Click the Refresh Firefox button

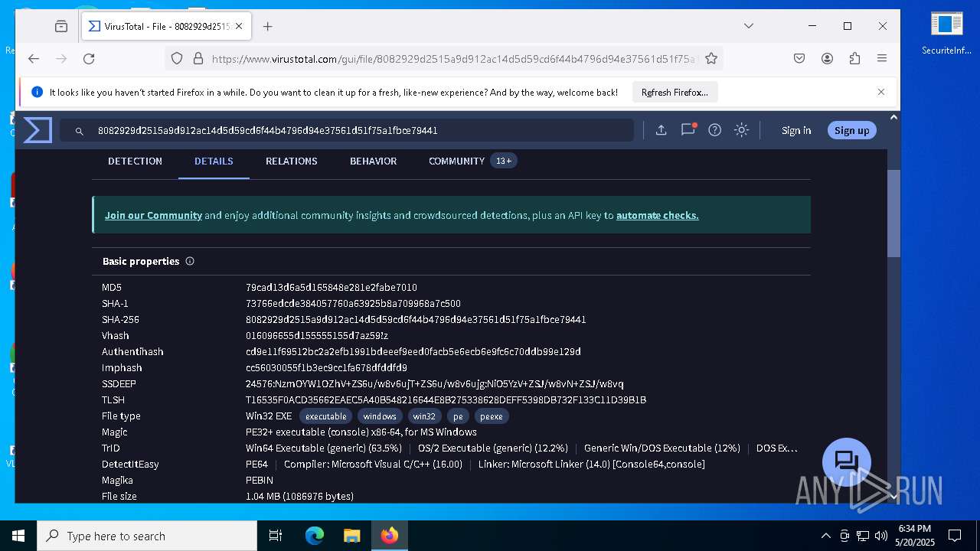[x=675, y=92]
